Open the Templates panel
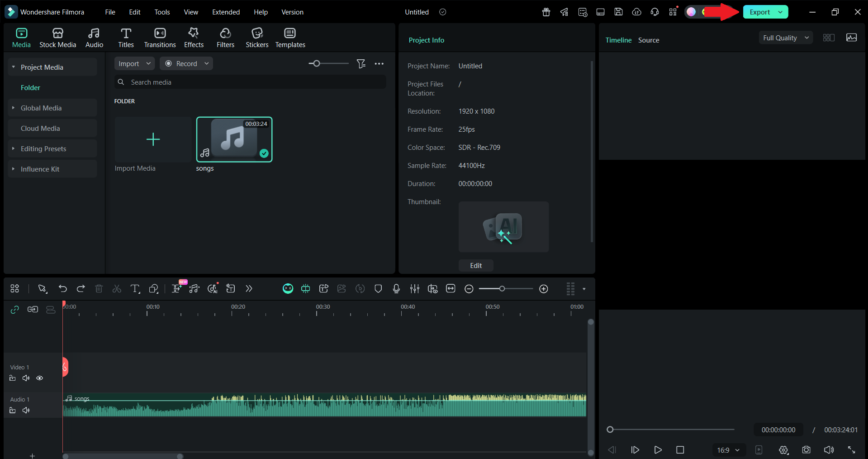 (x=290, y=38)
